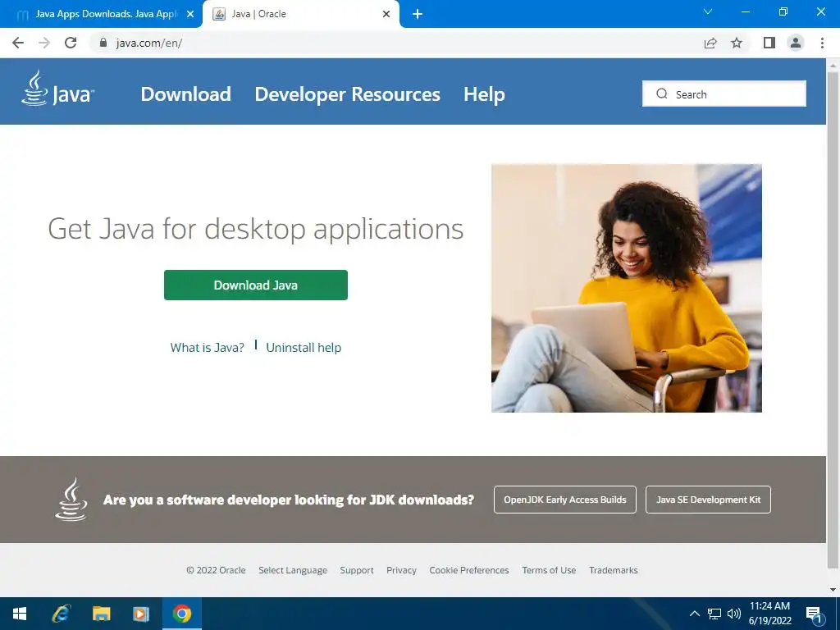Close the Java | Oracle tab
Viewport: 840px width, 630px height.
click(x=386, y=15)
